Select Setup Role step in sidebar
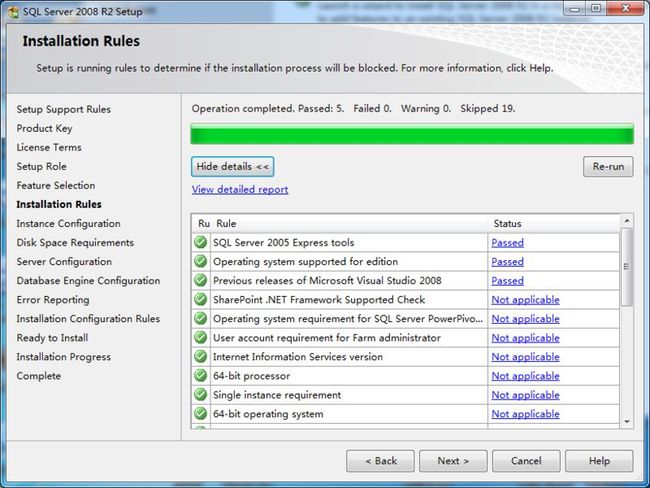The height and width of the screenshot is (488, 650). click(x=41, y=167)
